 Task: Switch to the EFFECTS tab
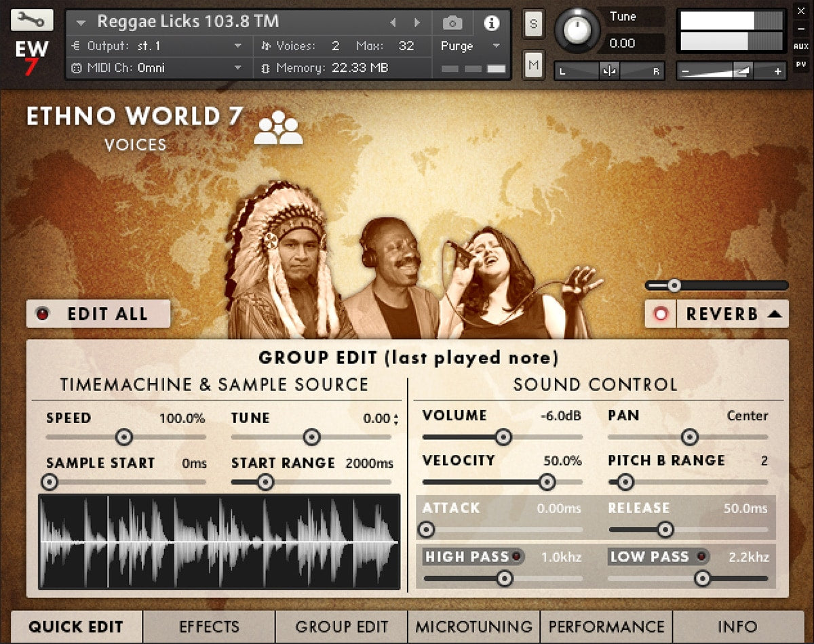(x=209, y=627)
